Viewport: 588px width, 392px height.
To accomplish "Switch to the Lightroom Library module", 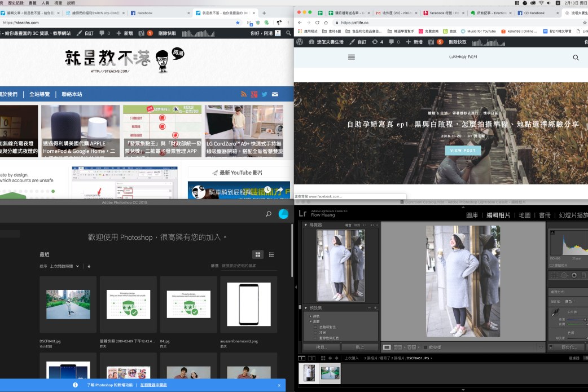I will click(x=472, y=215).
